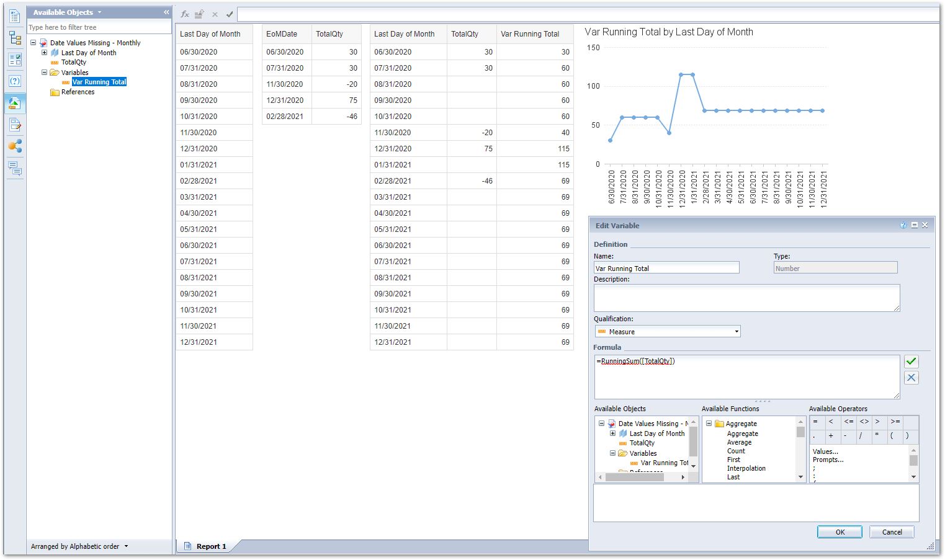This screenshot has height=560, width=945.
Task: Click the main formula bar input
Action: [588, 14]
